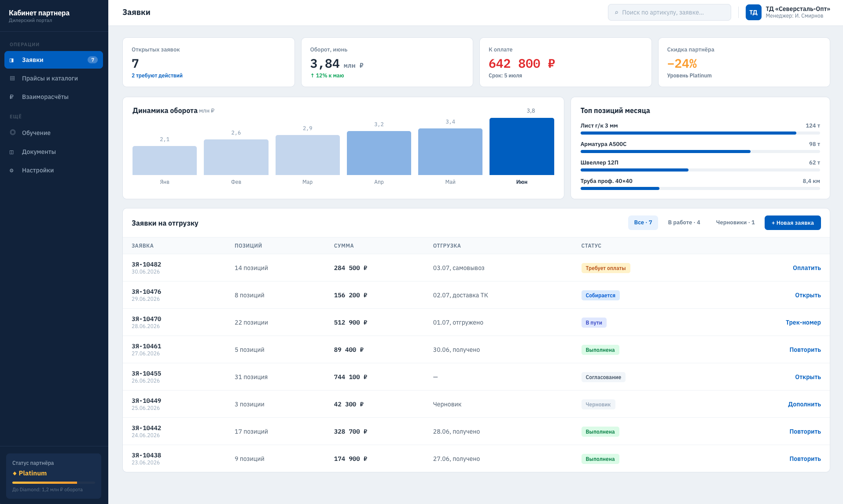The width and height of the screenshot is (843, 504).
Task: Open Трек-номер for order ЗЯ-10470
Action: click(x=803, y=322)
